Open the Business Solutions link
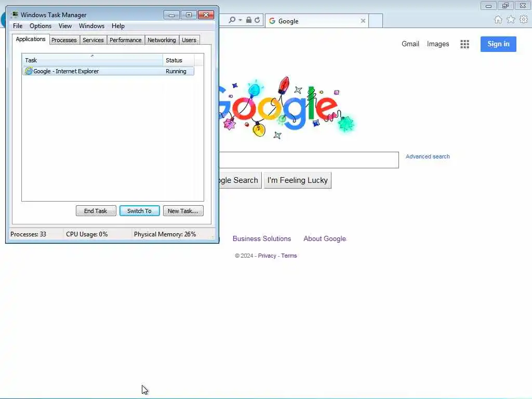Image resolution: width=532 pixels, height=399 pixels. click(x=262, y=238)
